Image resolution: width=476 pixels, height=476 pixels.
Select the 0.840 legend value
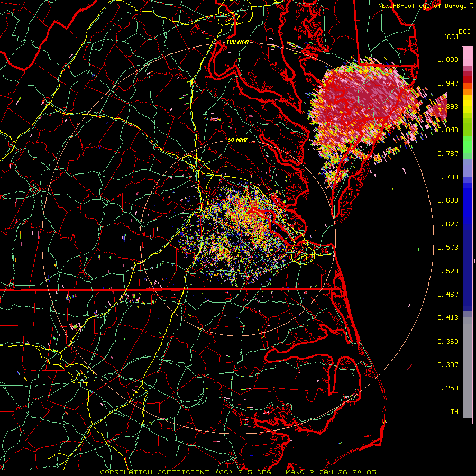pos(448,130)
